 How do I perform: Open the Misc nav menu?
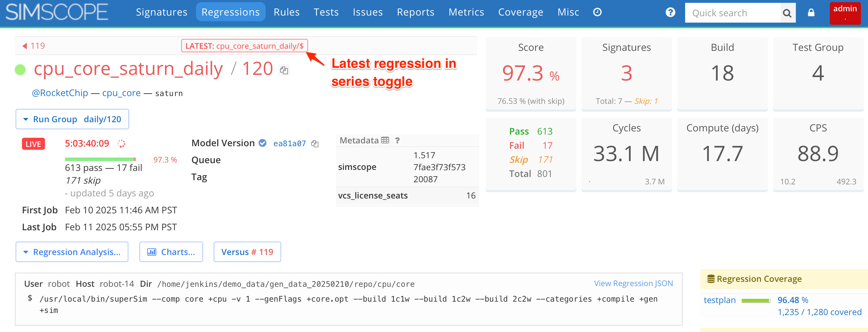point(568,12)
